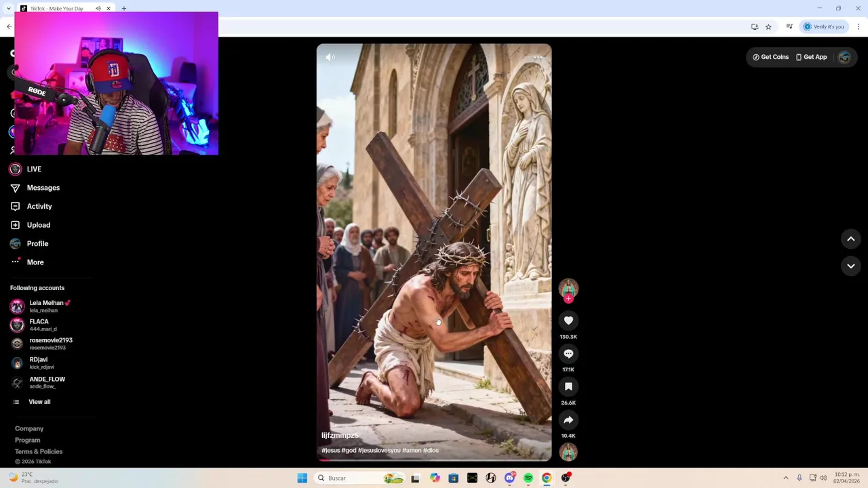Open the weather widget on taskbar
Viewport: 868px width, 488px height.
(x=33, y=478)
